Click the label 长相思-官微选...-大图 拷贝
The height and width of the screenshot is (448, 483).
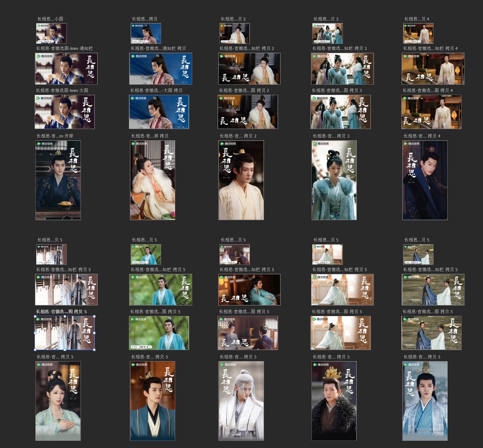(x=156, y=91)
